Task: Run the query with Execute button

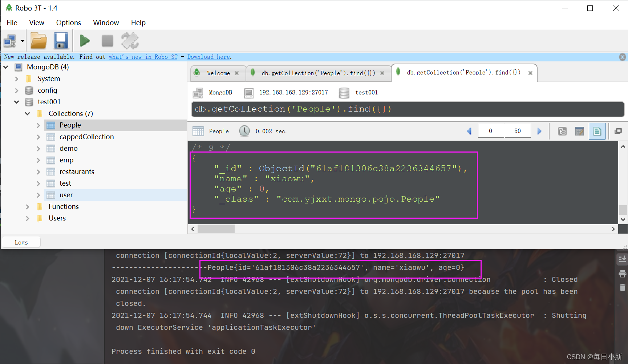Action: coord(85,41)
